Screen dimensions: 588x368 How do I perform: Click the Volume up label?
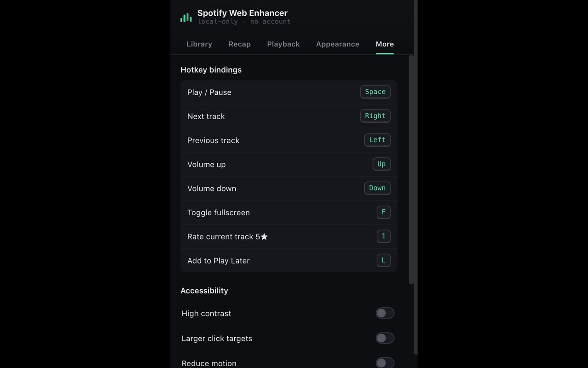pos(207,165)
